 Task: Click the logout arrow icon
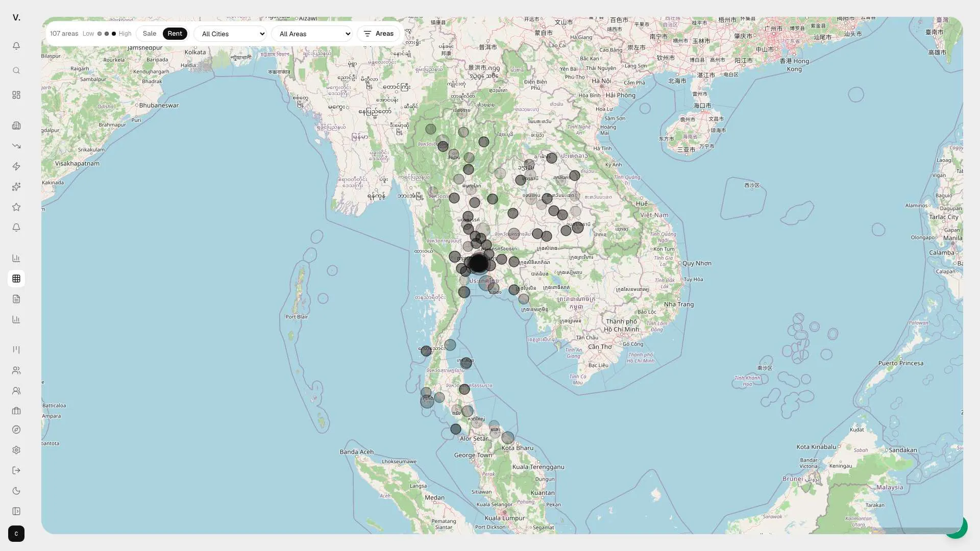click(16, 470)
